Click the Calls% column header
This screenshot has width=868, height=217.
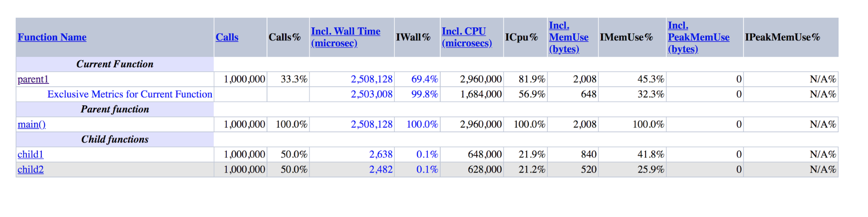pos(285,37)
